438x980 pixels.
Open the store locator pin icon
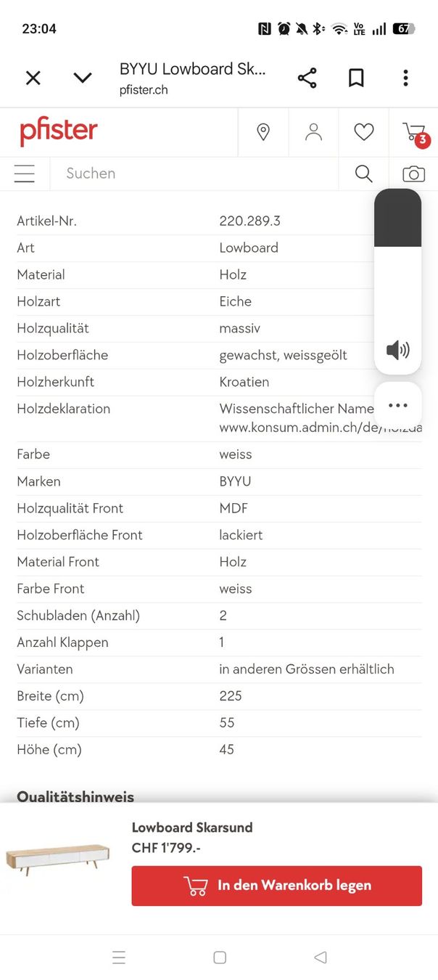pyautogui.click(x=263, y=132)
